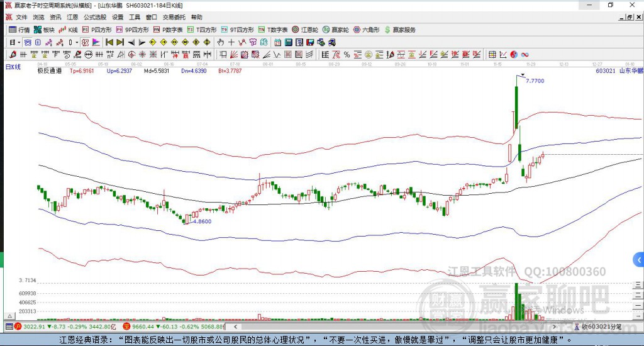Click 收603021分笔 in status bar
The height and width of the screenshot is (346, 644).
point(601,326)
